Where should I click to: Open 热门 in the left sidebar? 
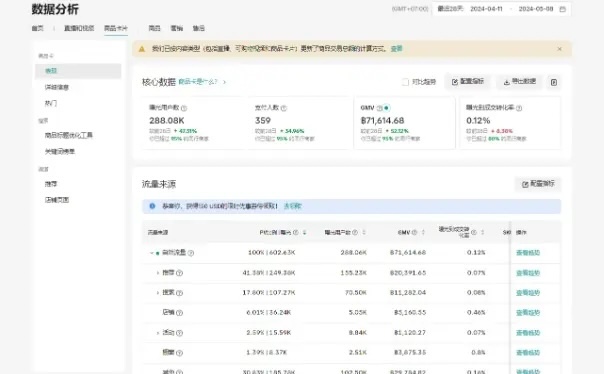tap(50, 103)
